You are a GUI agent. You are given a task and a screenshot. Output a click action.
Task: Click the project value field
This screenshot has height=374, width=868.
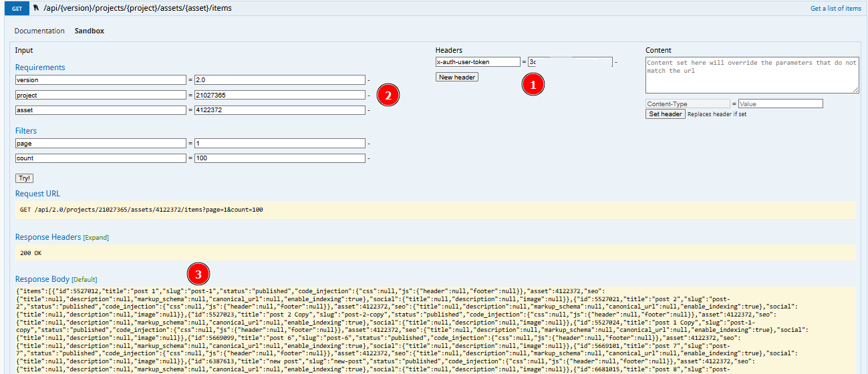coord(280,95)
